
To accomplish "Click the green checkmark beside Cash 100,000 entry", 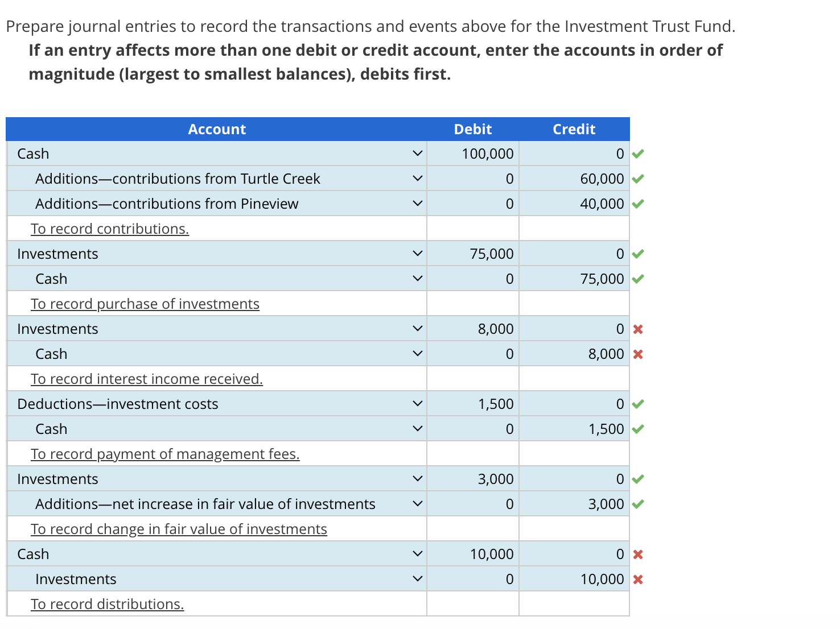I will [x=638, y=154].
